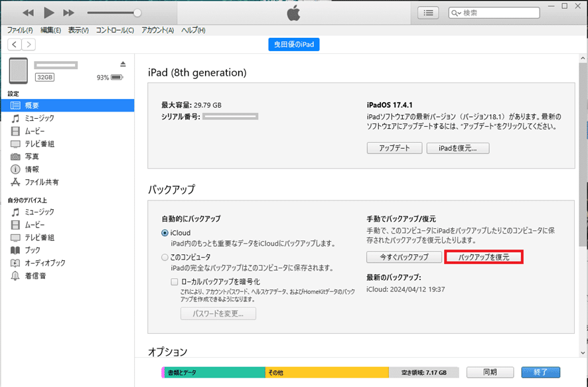Open the アカウント(A) menu
The width and height of the screenshot is (588, 387).
(157, 31)
